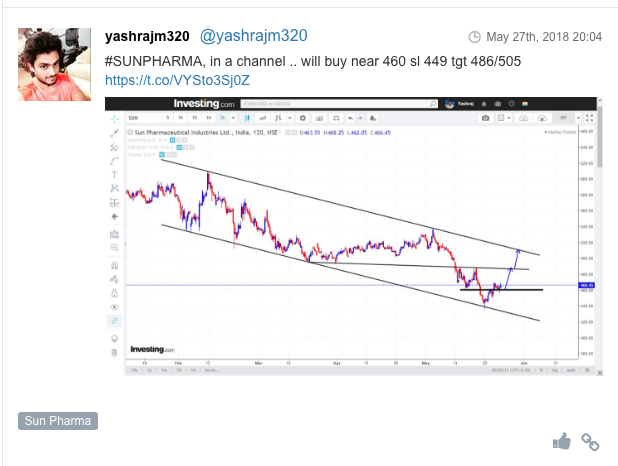Collapse Sun Pharmaceutical legend box
This screenshot has height=466, width=618.
[x=130, y=132]
